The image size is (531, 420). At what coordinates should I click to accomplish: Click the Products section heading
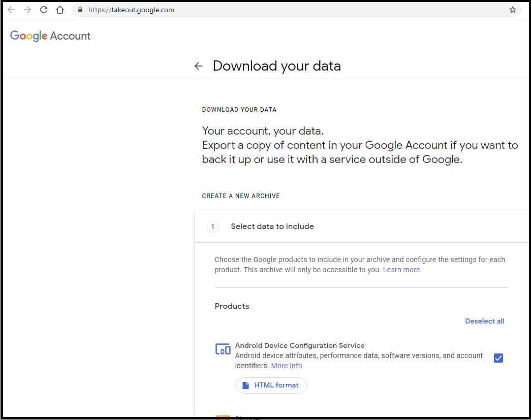pyautogui.click(x=232, y=306)
